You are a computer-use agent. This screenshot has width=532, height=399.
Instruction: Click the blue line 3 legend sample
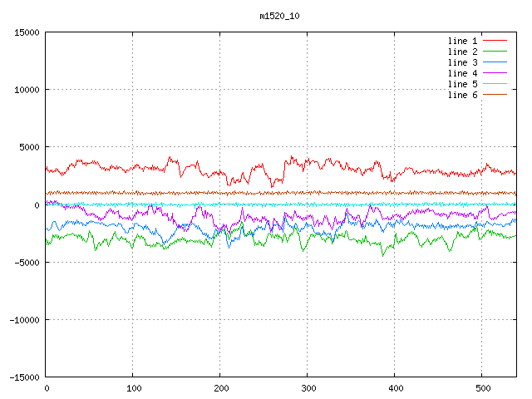(x=495, y=62)
